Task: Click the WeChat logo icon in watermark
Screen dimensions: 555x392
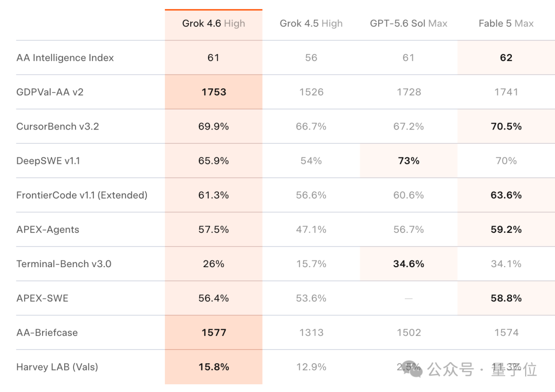Action: tap(412, 369)
